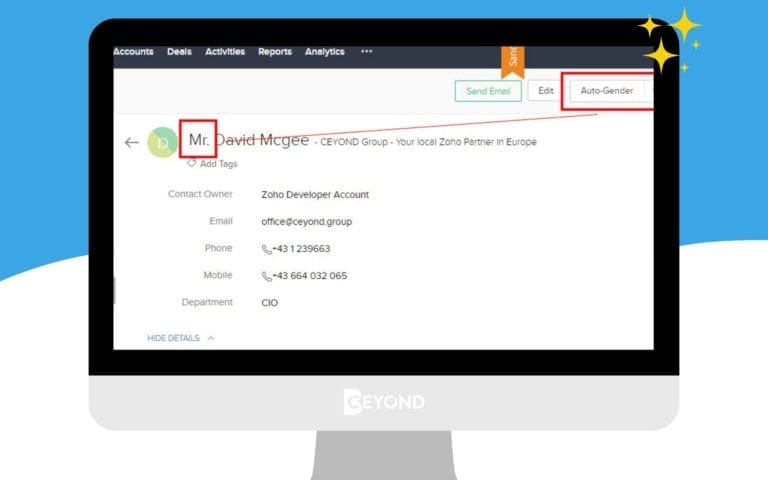The width and height of the screenshot is (768, 480).
Task: Open the Activities tab
Action: coord(225,51)
